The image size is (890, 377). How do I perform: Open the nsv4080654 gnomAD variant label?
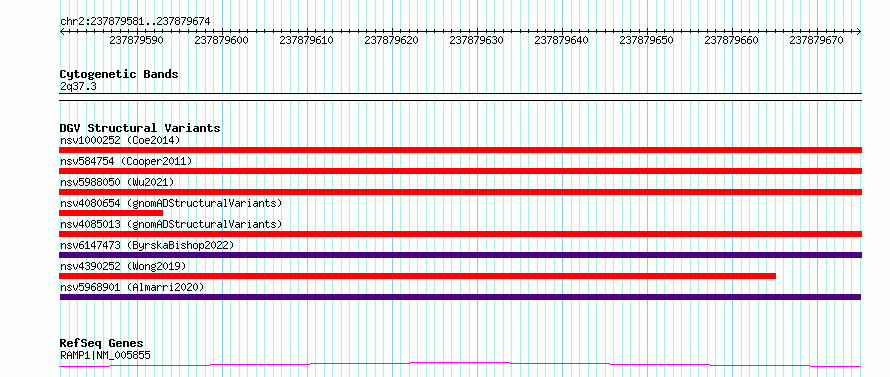coord(171,203)
